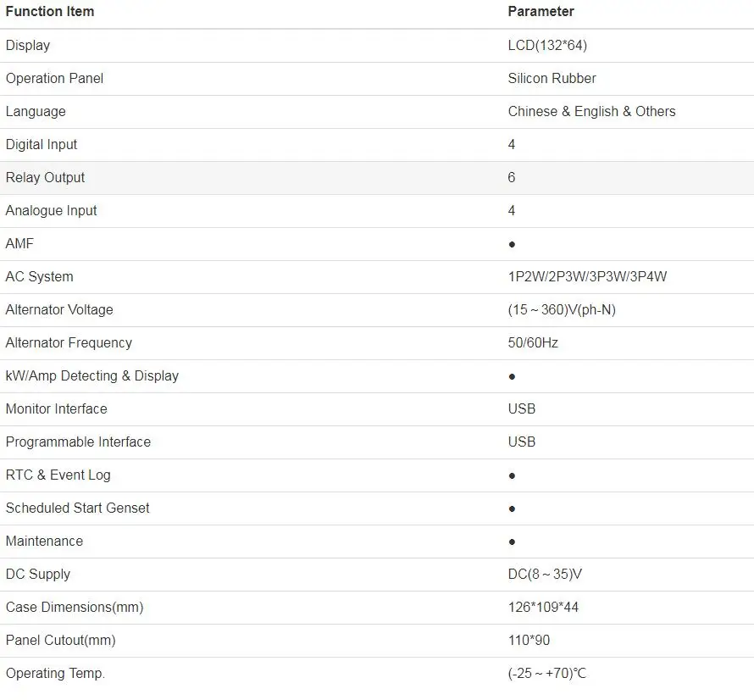
Task: Click the '50/60Hz' frequency value
Action: (x=533, y=343)
